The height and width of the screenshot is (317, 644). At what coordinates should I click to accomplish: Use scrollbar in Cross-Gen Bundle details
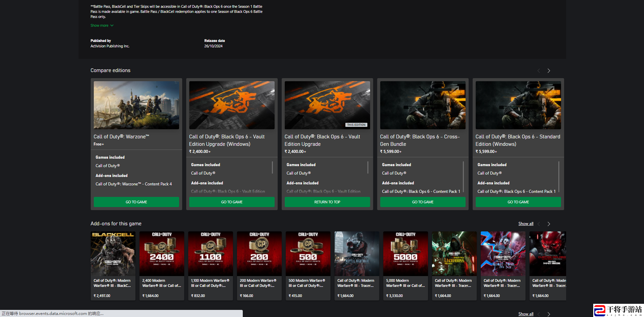point(463,177)
